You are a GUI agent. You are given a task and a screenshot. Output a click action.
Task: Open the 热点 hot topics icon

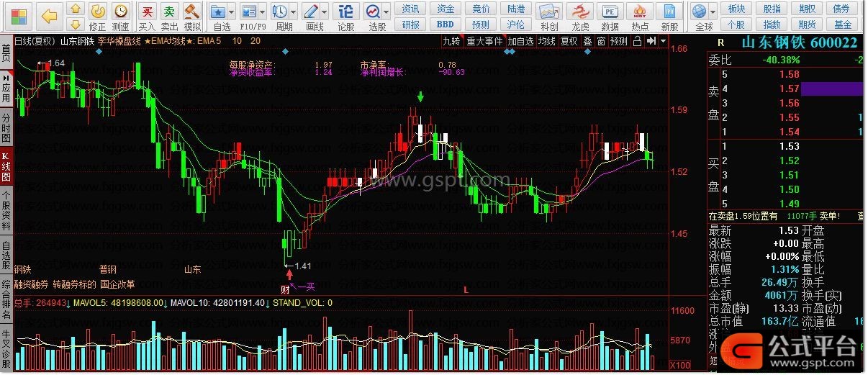tap(640, 11)
